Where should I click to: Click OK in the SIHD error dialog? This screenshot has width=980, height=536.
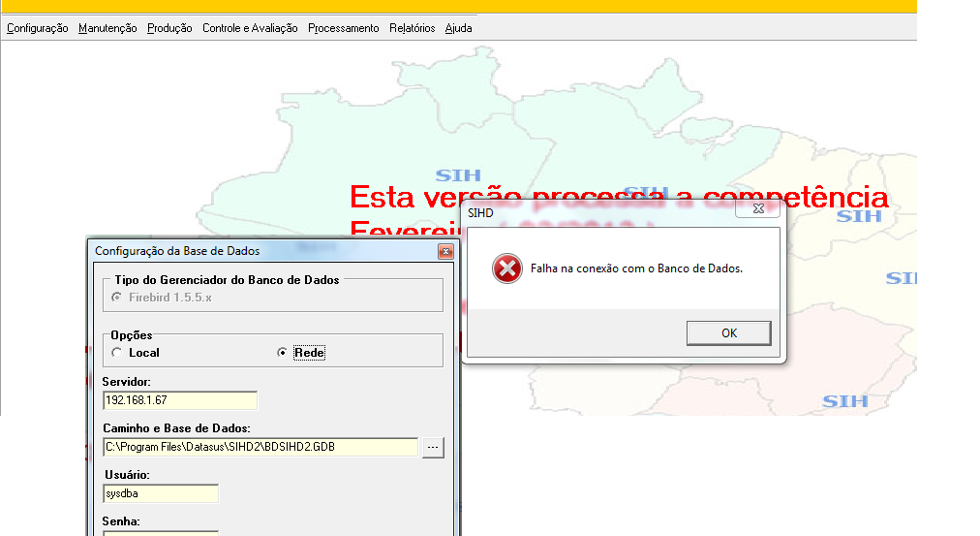pos(729,333)
